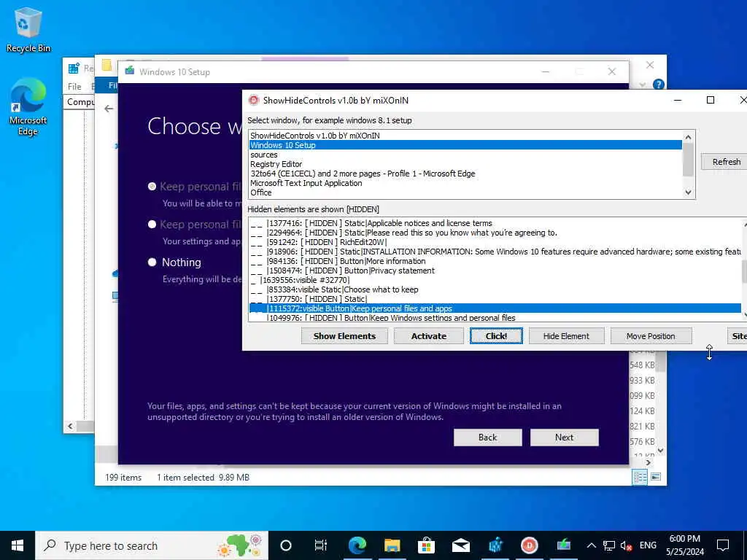Click the Move Position button
This screenshot has height=560, width=747.
tap(651, 335)
